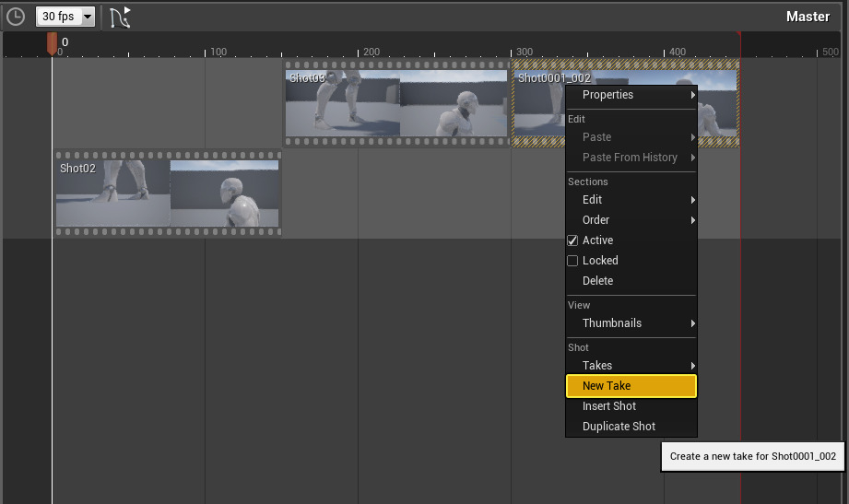Expand the Sections Edit submenu
The image size is (849, 504).
(x=631, y=200)
